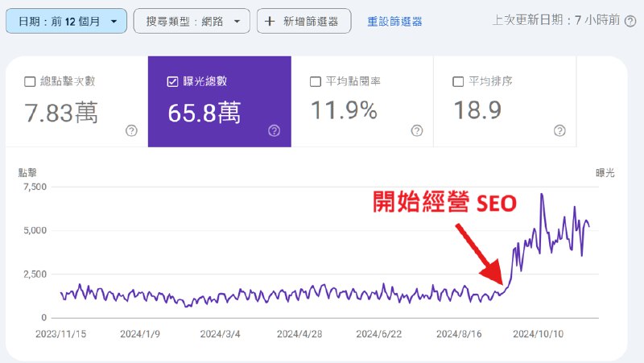Click the 2,500 y-axis label
This screenshot has height=363, width=644.
pyautogui.click(x=35, y=274)
